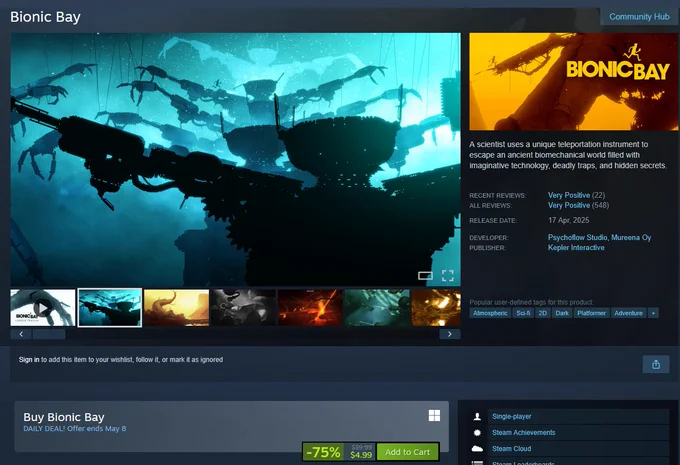Click the Bionic Bay capsule header image
Viewport: 680px width, 465px height.
(x=573, y=82)
